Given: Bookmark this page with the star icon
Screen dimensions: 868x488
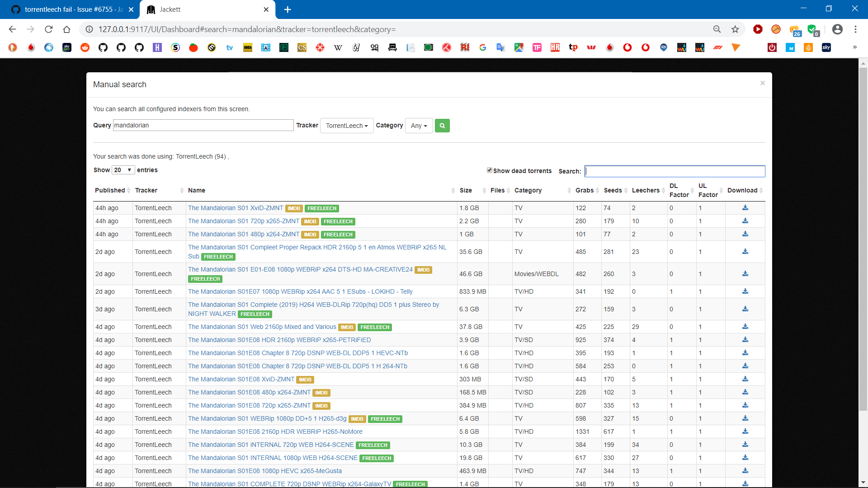Looking at the screenshot, I should click(735, 29).
